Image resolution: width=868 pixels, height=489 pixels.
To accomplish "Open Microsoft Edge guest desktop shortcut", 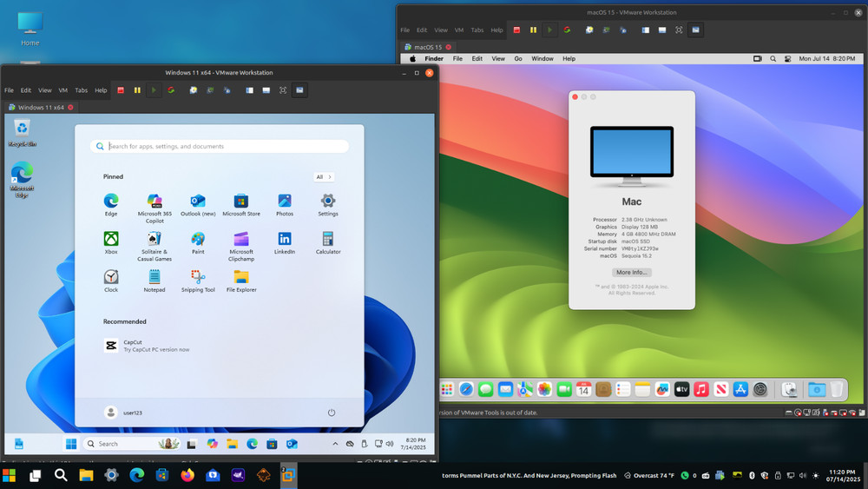I will click(23, 180).
